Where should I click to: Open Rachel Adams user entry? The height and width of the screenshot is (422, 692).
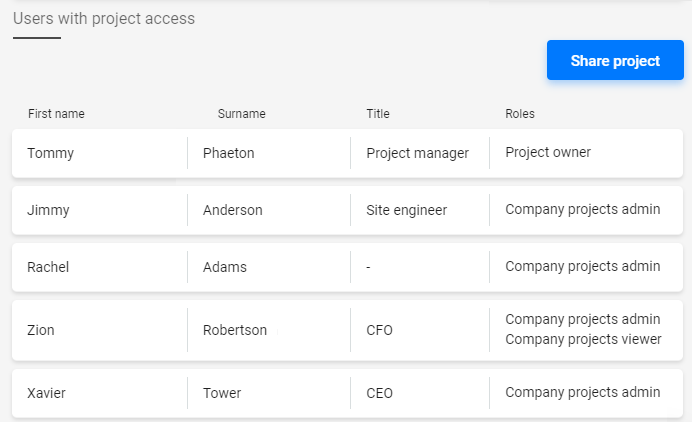[347, 267]
